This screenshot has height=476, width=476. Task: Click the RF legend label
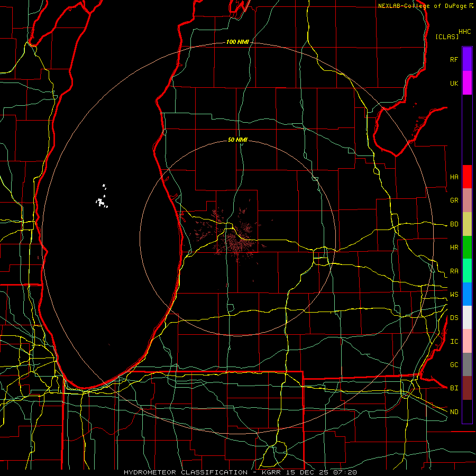point(454,59)
